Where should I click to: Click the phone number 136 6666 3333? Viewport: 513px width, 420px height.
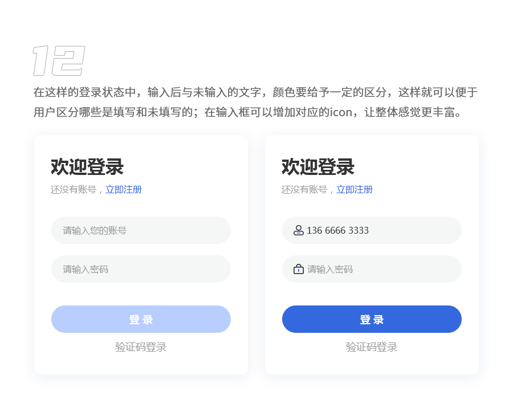(337, 230)
